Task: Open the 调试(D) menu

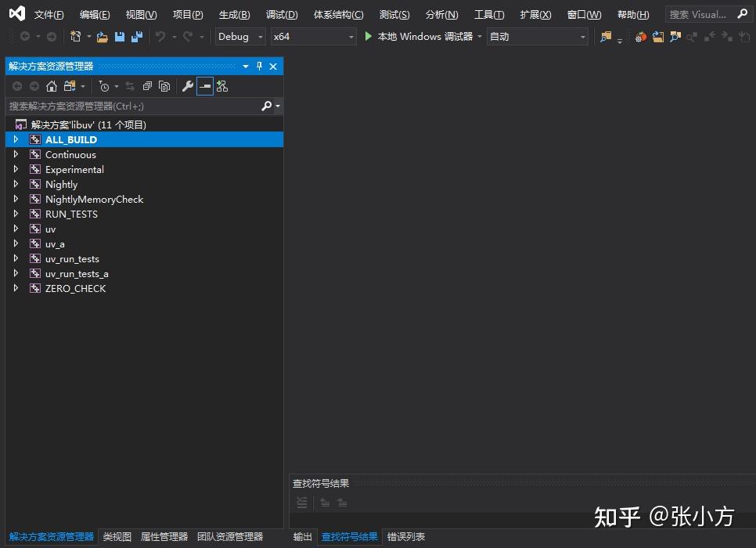Action: coord(281,14)
